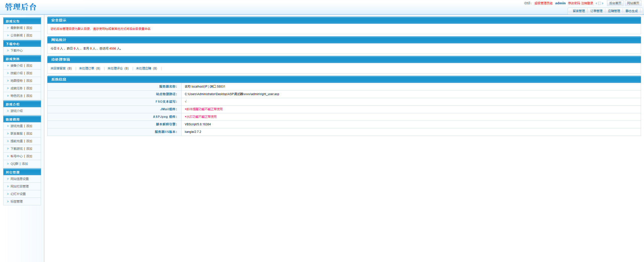Viewport: 644px width, 262px height.
Task: Open 地图怪物 in sidebar
Action: (17, 81)
